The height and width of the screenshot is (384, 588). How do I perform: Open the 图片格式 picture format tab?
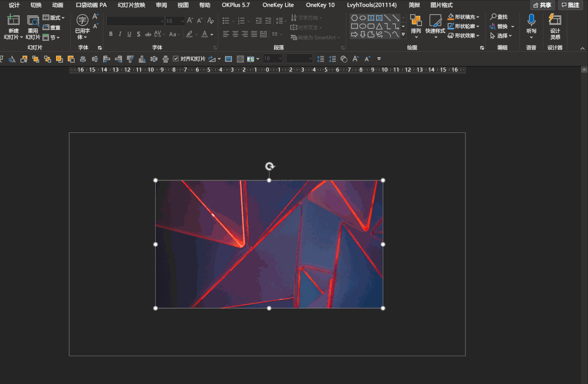[442, 5]
